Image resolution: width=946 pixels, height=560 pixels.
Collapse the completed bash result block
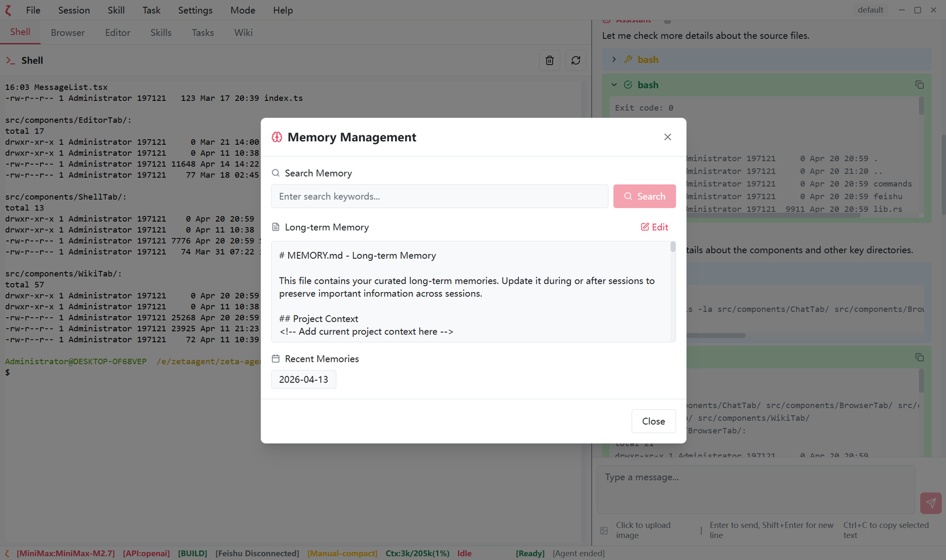click(614, 84)
